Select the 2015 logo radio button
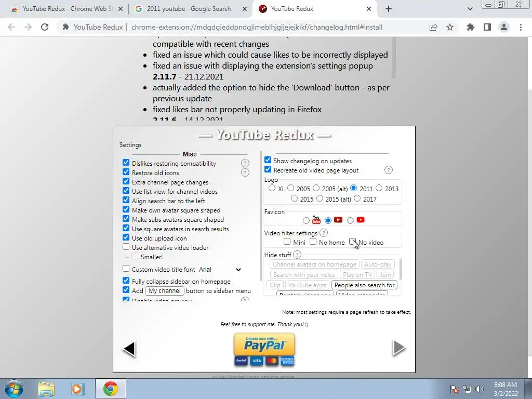The width and height of the screenshot is (532, 399). [294, 198]
